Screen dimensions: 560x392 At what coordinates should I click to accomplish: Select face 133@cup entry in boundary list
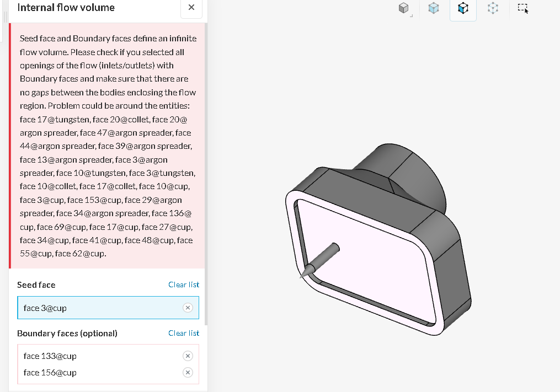108,356
